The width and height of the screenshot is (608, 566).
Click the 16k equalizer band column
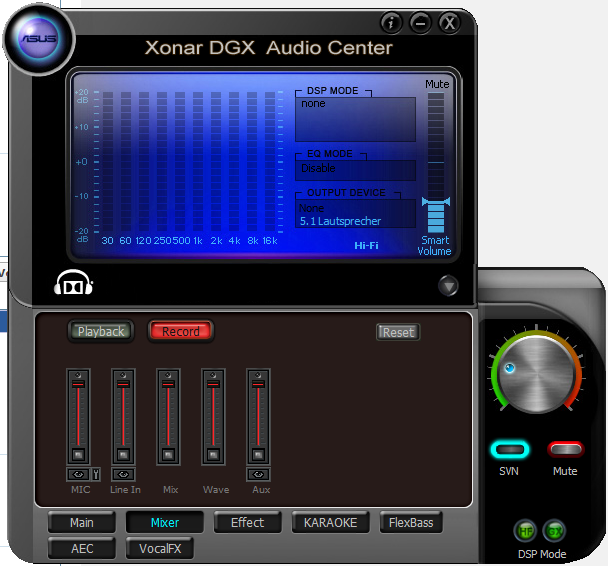[270, 162]
